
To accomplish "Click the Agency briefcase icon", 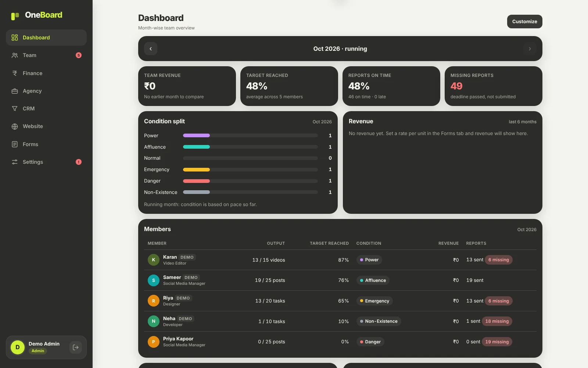I will [x=15, y=91].
